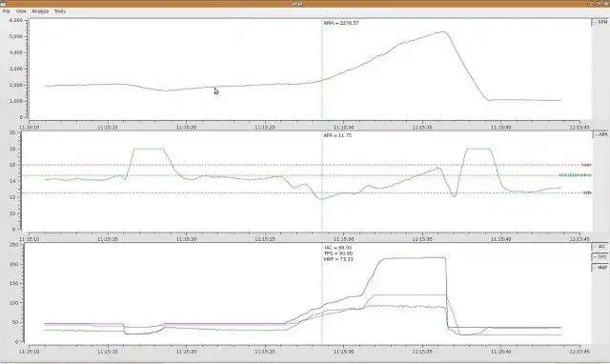The width and height of the screenshot is (610, 364).
Task: Click the TPS = 90.00 readout
Action: pyautogui.click(x=337, y=253)
